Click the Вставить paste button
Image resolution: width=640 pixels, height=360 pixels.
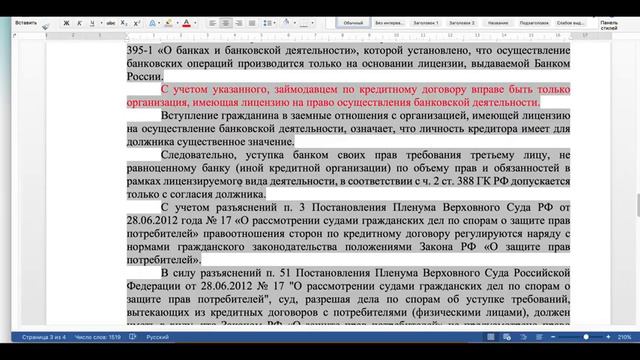(26, 23)
